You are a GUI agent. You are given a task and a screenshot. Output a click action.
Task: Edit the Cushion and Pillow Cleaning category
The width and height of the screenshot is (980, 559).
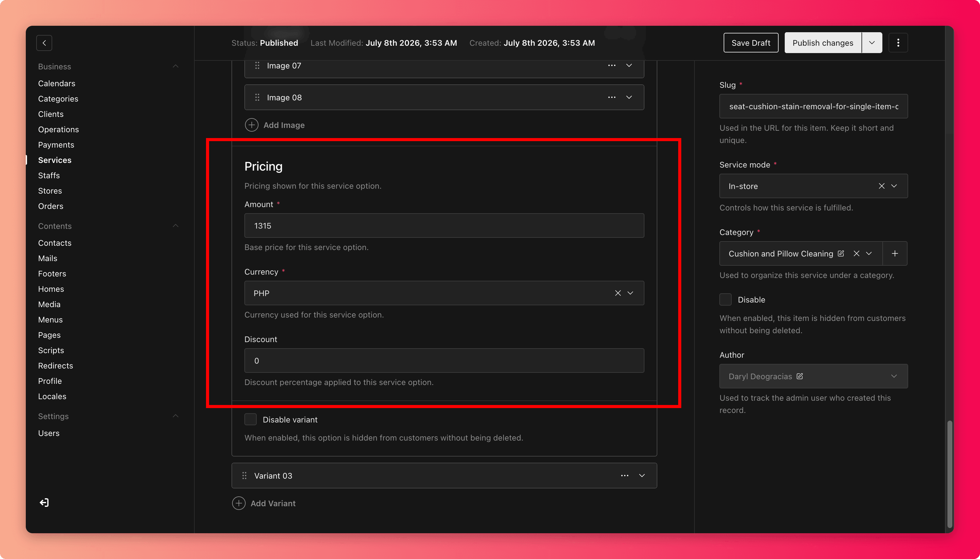coord(841,253)
